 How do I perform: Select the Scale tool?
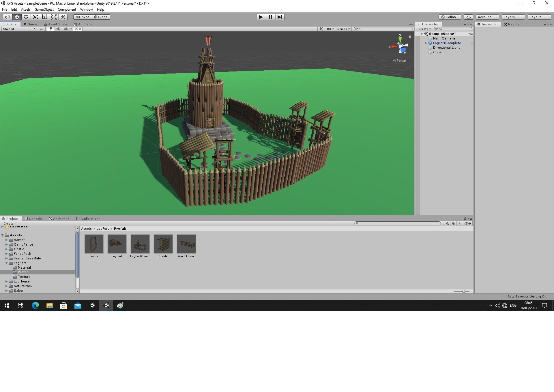(x=35, y=17)
